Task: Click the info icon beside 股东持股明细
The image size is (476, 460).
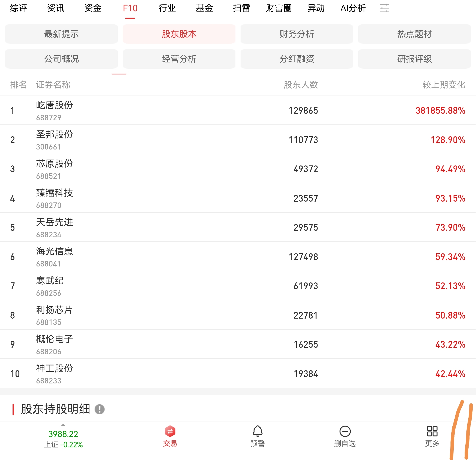Action: tap(100, 409)
